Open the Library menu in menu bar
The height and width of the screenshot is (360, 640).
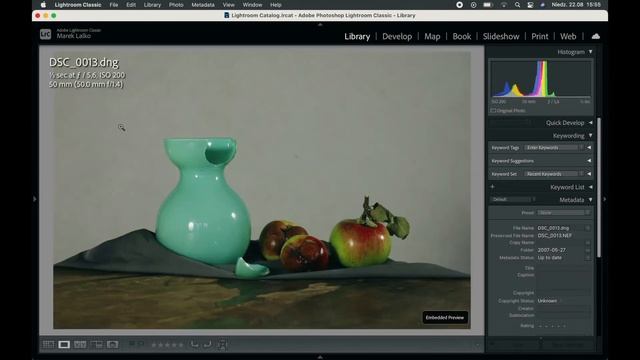point(152,5)
